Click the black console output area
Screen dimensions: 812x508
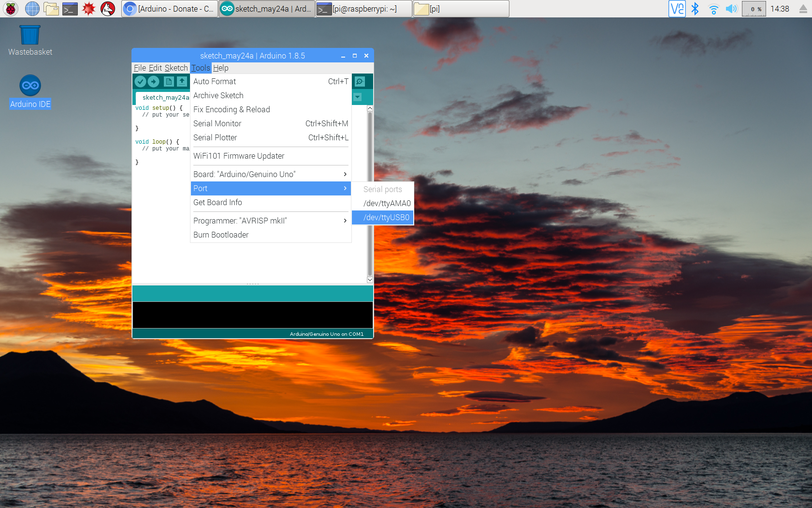252,315
